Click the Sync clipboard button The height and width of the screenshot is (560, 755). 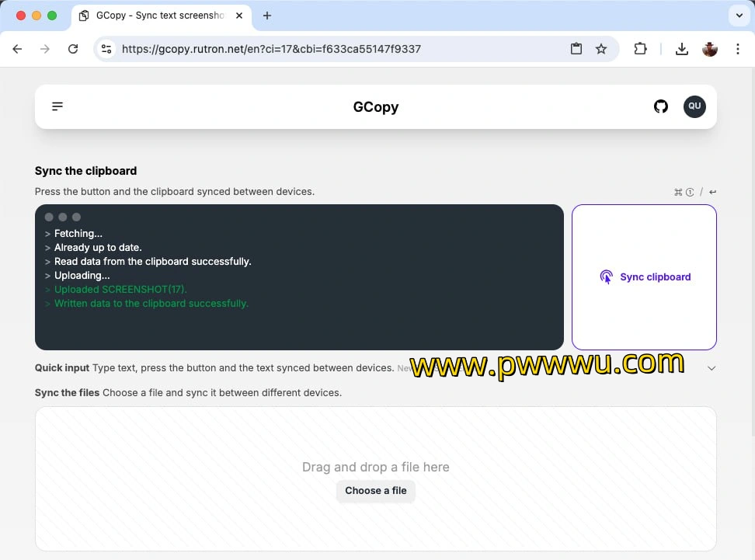point(644,277)
